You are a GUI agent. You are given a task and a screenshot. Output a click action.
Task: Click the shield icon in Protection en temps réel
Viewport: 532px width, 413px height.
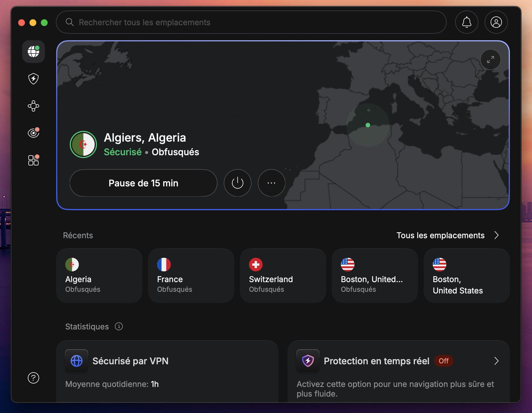pyautogui.click(x=308, y=361)
